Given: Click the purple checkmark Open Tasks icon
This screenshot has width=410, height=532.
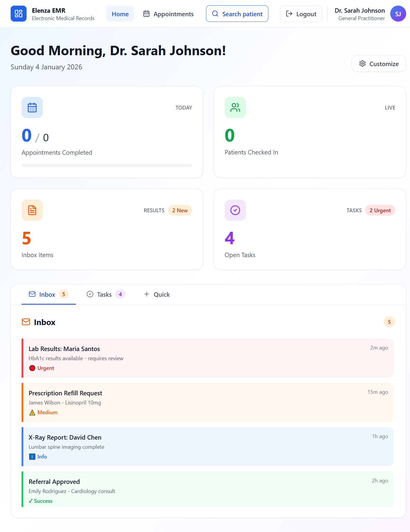Looking at the screenshot, I should (x=235, y=210).
